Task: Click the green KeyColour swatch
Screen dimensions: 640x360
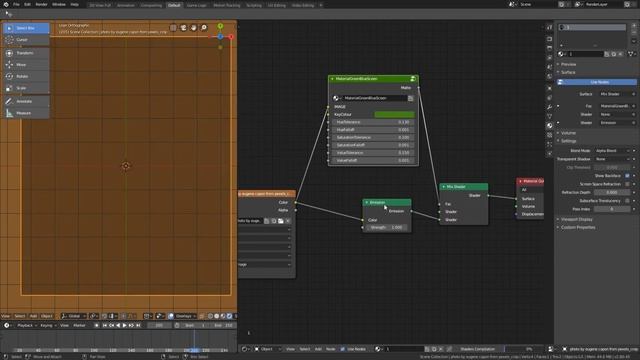Action: tap(394, 115)
